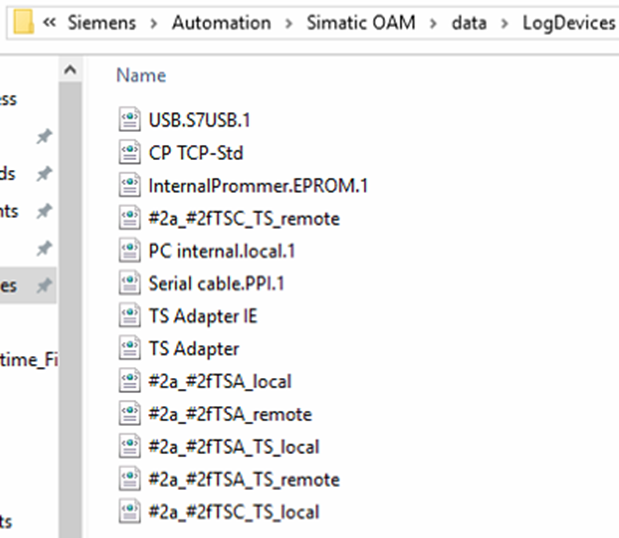Click the Serial cable.PPI.1 file icon
The width and height of the screenshot is (619, 538).
pos(129,284)
